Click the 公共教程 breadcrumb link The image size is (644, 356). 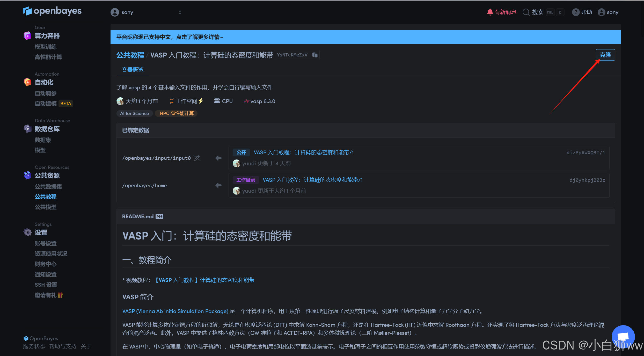(x=130, y=55)
